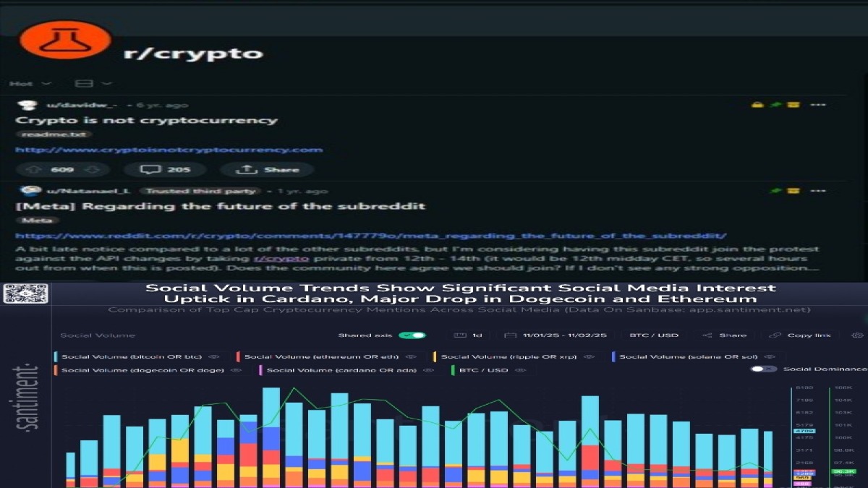Click the green BTC price axis value label

pyautogui.click(x=843, y=471)
